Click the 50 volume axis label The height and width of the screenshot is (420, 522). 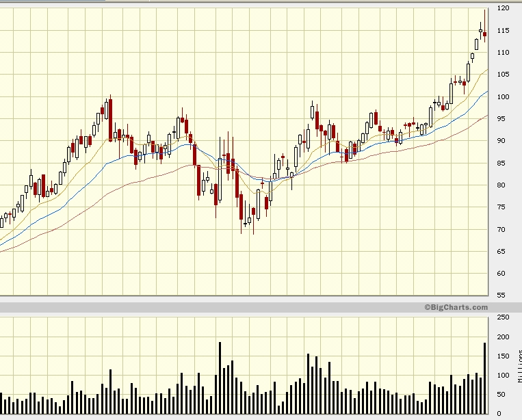(501, 395)
